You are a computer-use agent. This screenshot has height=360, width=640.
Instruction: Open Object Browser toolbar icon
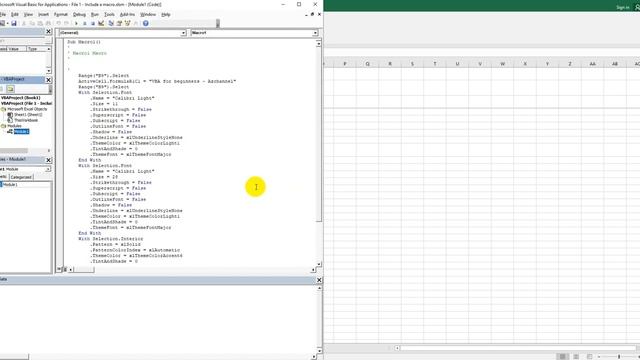point(127,23)
